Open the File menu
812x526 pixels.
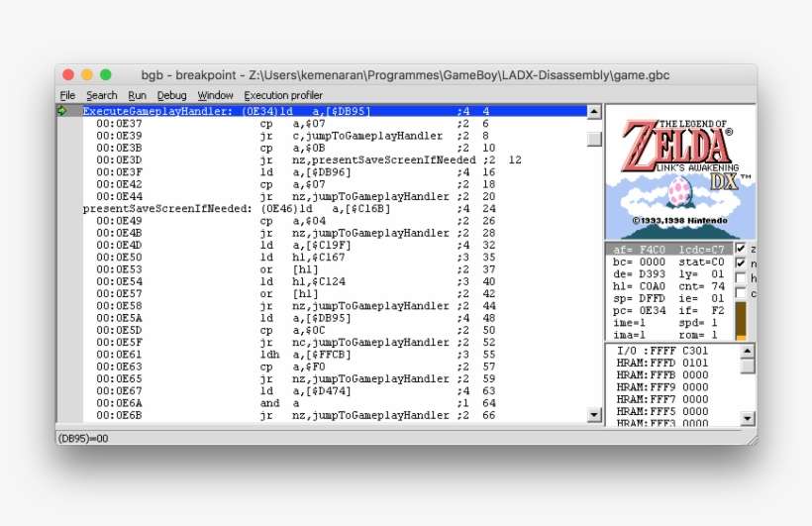(x=67, y=95)
